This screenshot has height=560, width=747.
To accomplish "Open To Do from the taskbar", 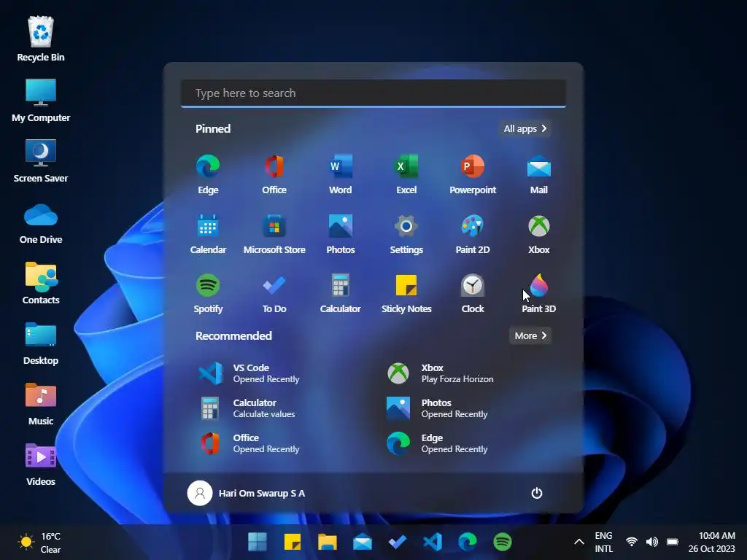I will pos(398,542).
